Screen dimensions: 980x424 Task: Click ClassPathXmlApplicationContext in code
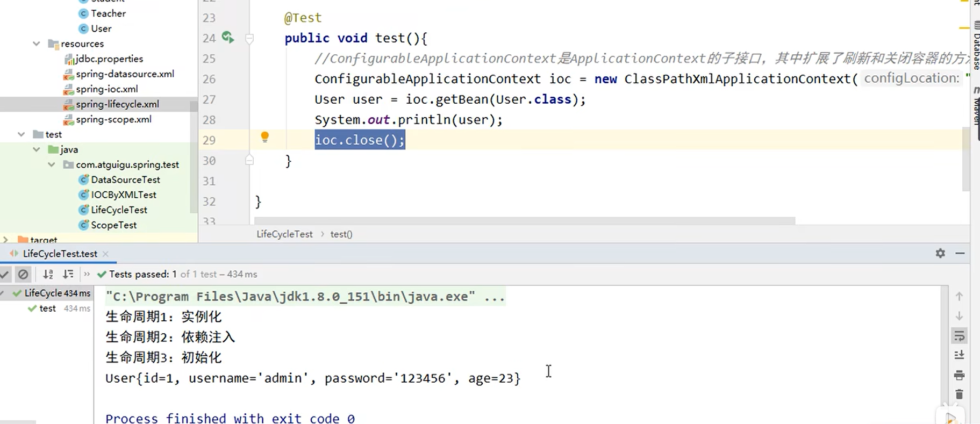[738, 79]
